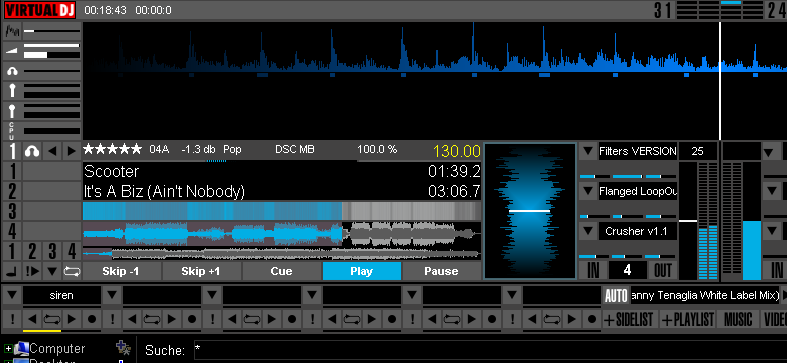Open the +PLAYLIST tab
This screenshot has height=363, width=787.
point(687,319)
